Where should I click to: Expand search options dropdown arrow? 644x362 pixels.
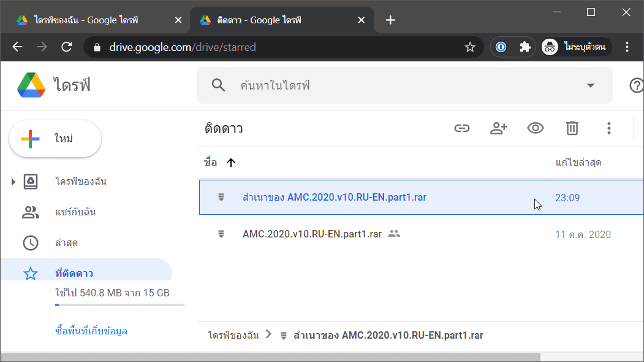590,85
